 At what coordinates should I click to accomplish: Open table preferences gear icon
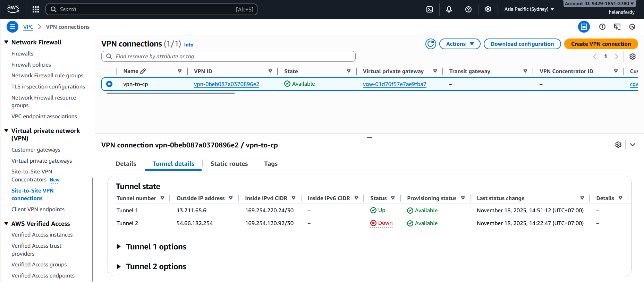pyautogui.click(x=633, y=57)
